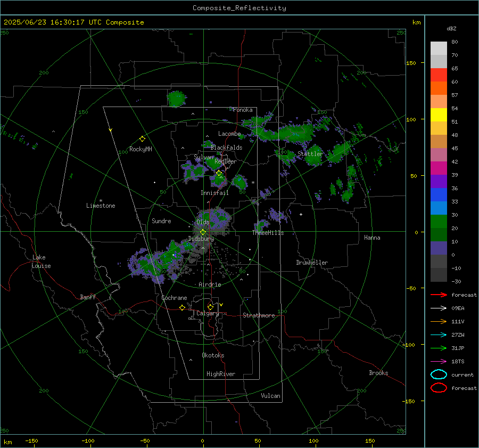Click the Sundre city label
Screen dimensions: 479x448
pyautogui.click(x=161, y=221)
